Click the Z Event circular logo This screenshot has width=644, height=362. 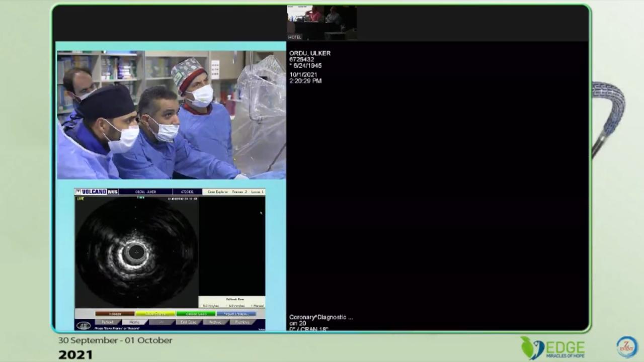coord(627,347)
